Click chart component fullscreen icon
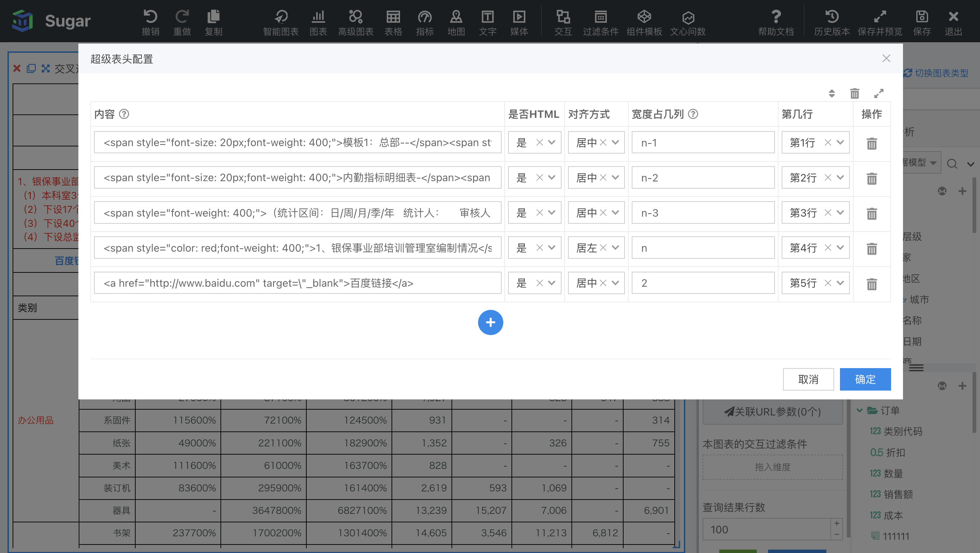The height and width of the screenshot is (553, 980). click(46, 68)
